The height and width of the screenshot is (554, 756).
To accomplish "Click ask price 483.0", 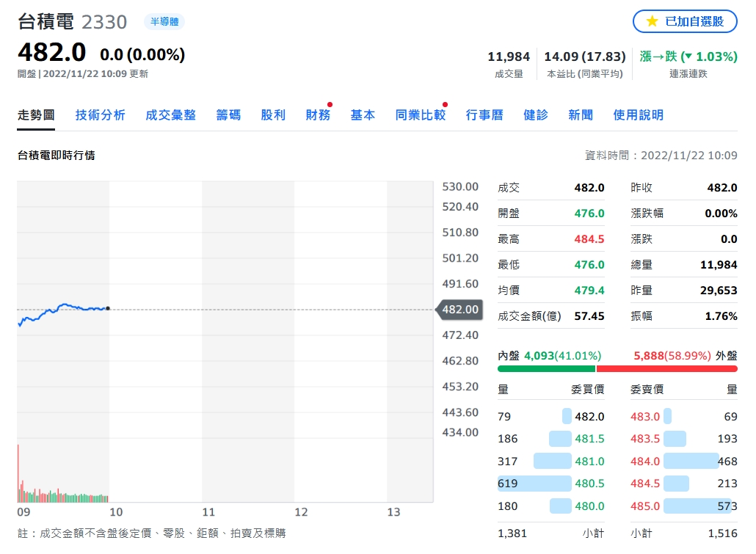I will point(645,416).
